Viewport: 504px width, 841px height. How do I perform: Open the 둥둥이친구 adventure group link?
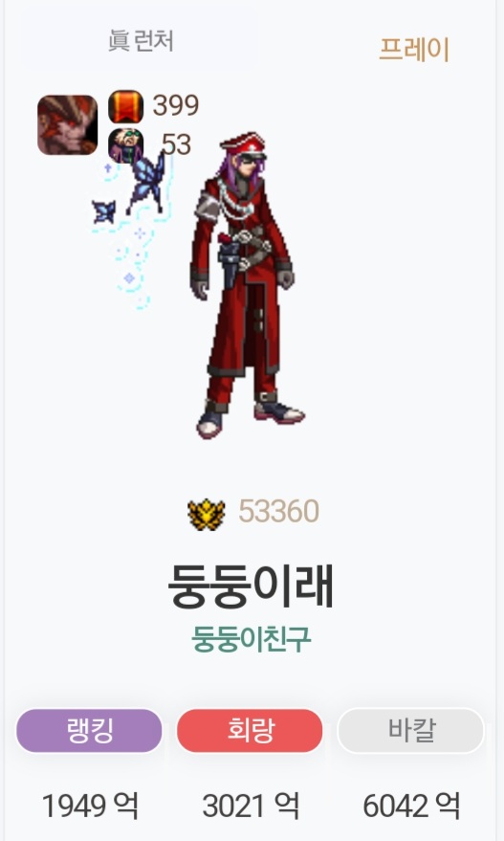coord(252,638)
